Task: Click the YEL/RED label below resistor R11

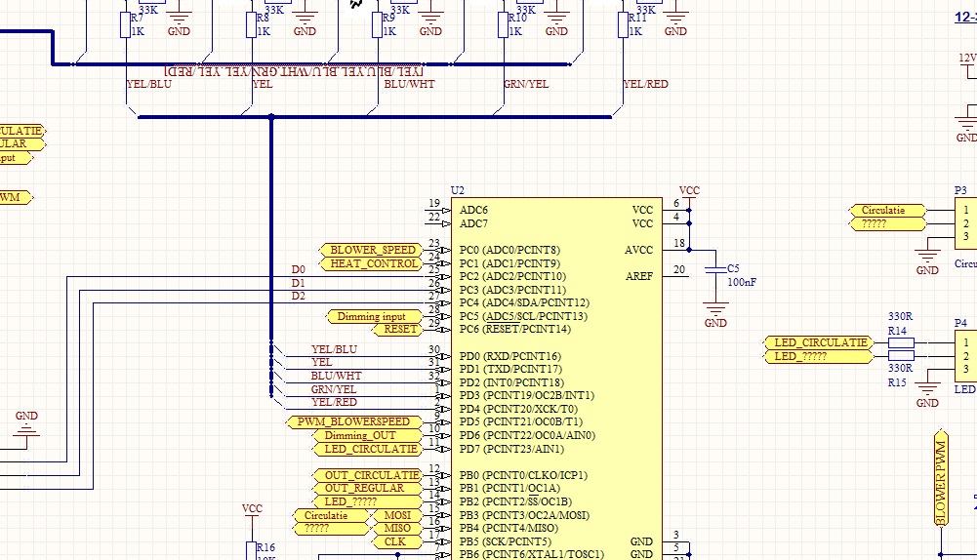Action: coord(646,84)
